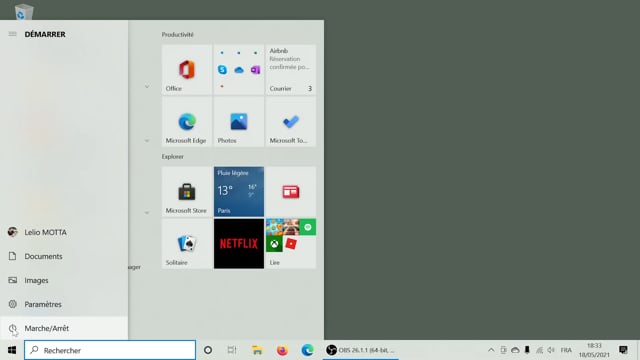The height and width of the screenshot is (360, 640).
Task: Launch Microsoft Edge from the Start tile
Action: pos(187,122)
